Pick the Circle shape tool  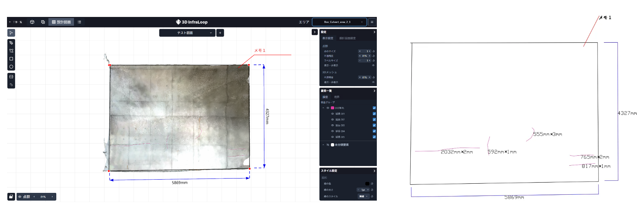(x=11, y=67)
